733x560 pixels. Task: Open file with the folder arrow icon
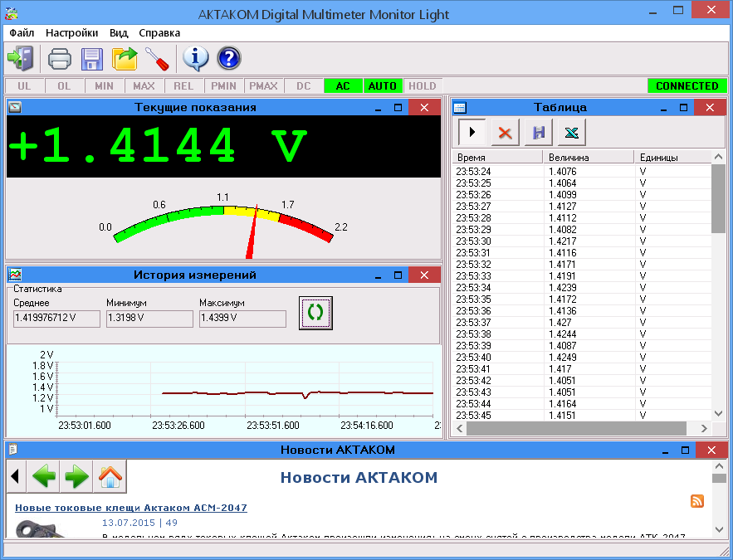pyautogui.click(x=125, y=58)
